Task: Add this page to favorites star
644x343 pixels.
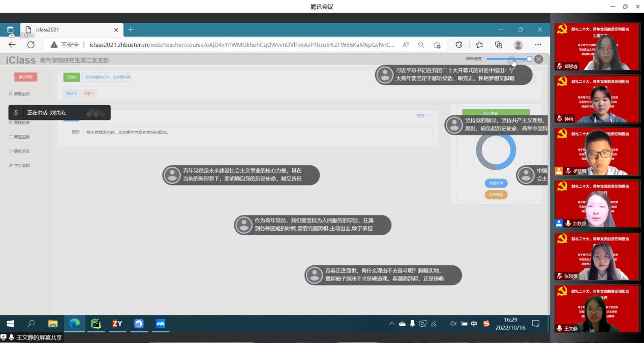Action: [437, 45]
